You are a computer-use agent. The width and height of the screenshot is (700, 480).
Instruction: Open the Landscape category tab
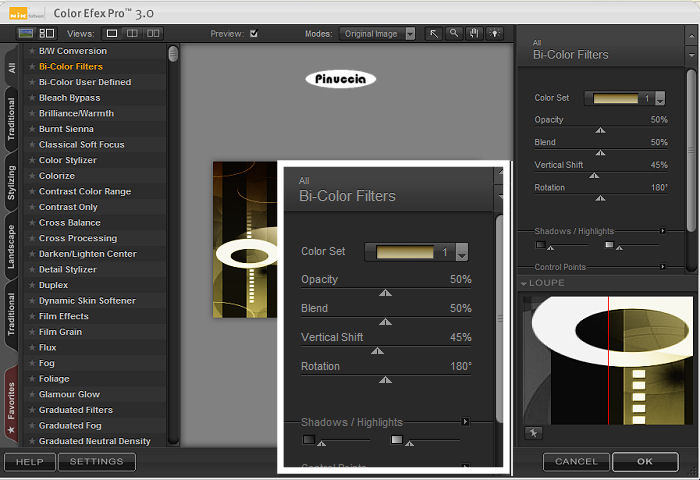click(11, 246)
